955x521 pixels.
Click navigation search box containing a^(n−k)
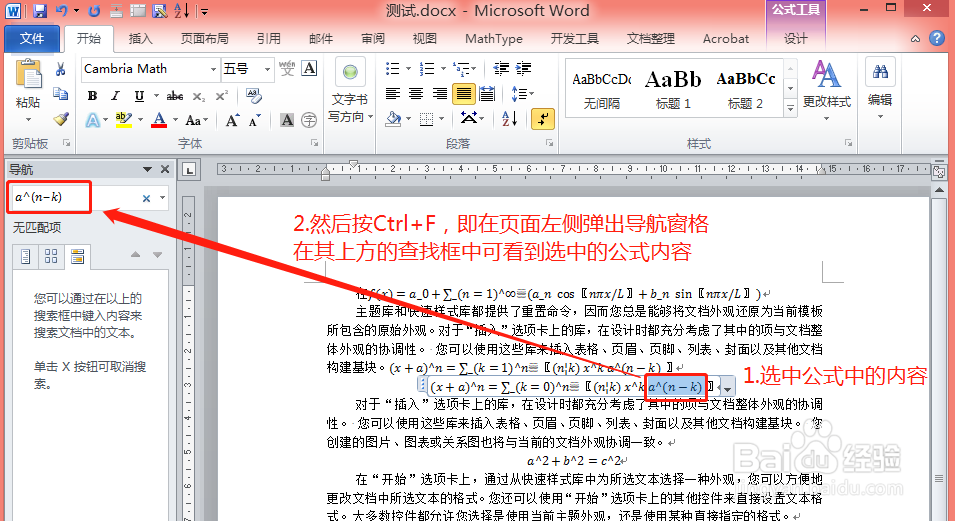[x=77, y=197]
